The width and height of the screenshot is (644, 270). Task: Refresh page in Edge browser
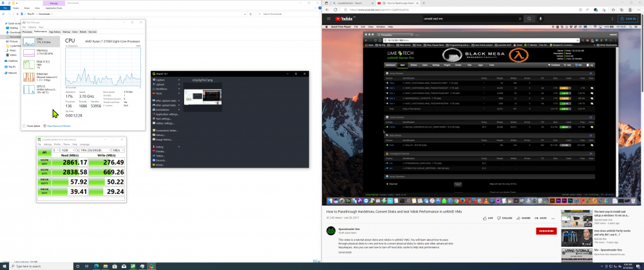pos(335,10)
